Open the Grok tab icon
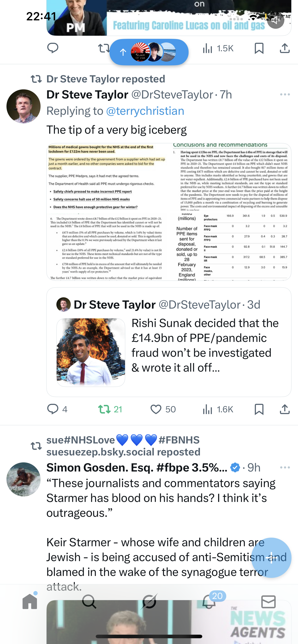Image resolution: width=298 pixels, height=644 pixels. [x=149, y=601]
